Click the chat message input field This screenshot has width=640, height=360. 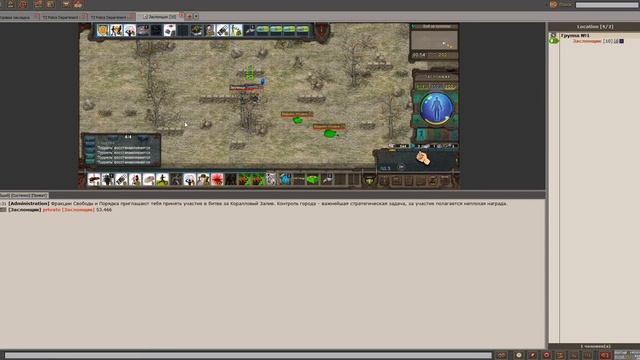point(248,356)
